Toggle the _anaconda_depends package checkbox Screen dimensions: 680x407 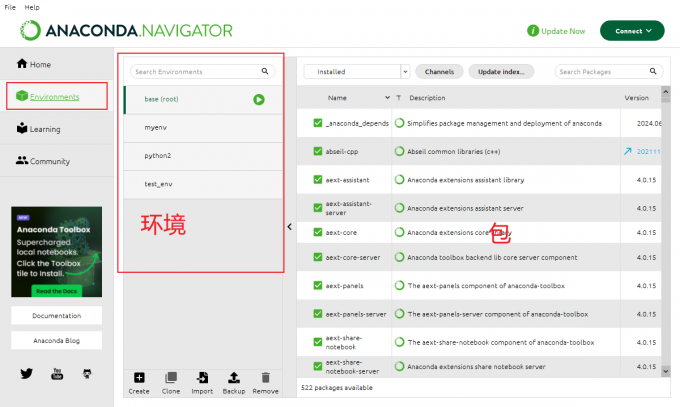[318, 123]
